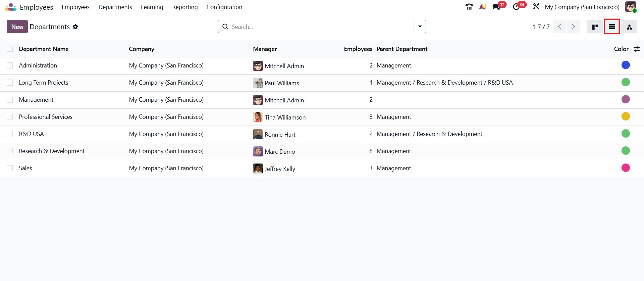Screen dimensions: 644x281
Task: Open the messages chat icon
Action: pos(496,7)
